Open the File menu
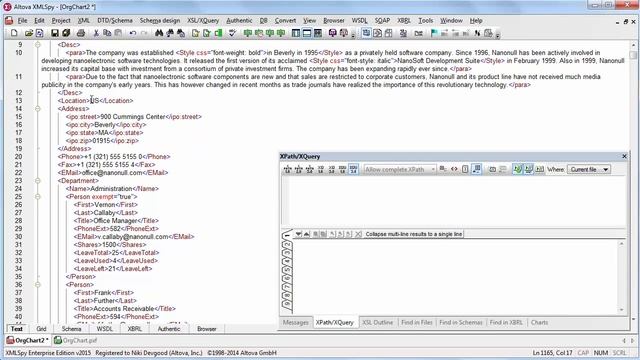640x360 pixels. click(22, 20)
